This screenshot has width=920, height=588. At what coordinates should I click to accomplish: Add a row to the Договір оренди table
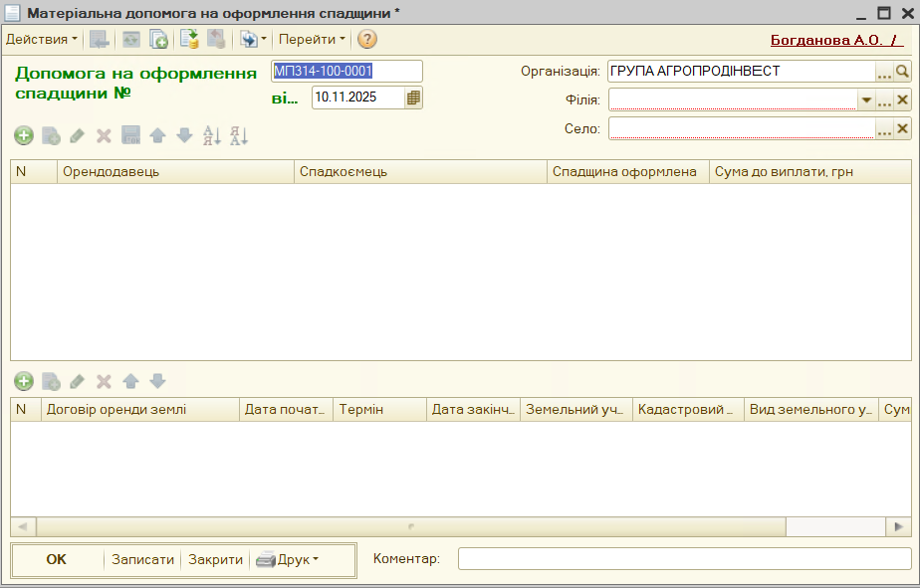24,382
